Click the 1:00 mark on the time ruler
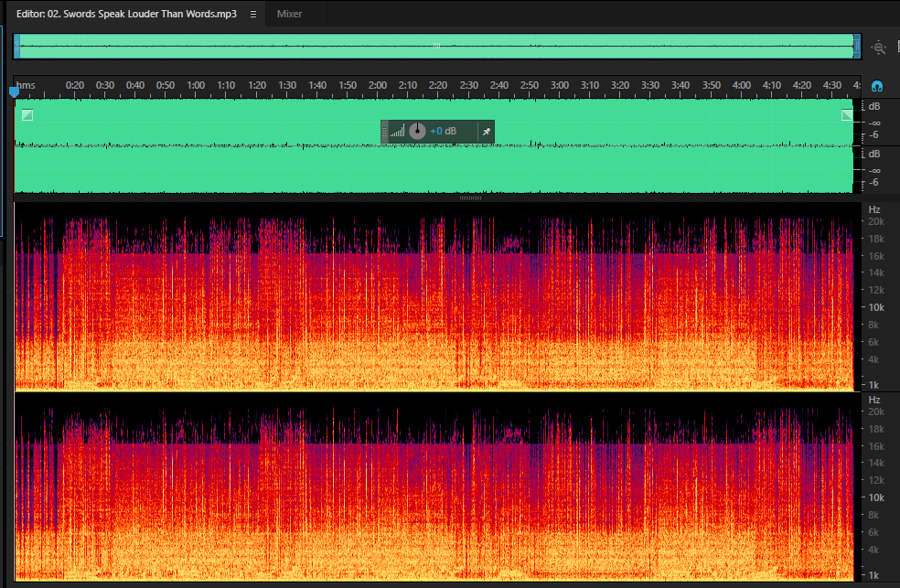The width and height of the screenshot is (900, 588). click(x=196, y=85)
